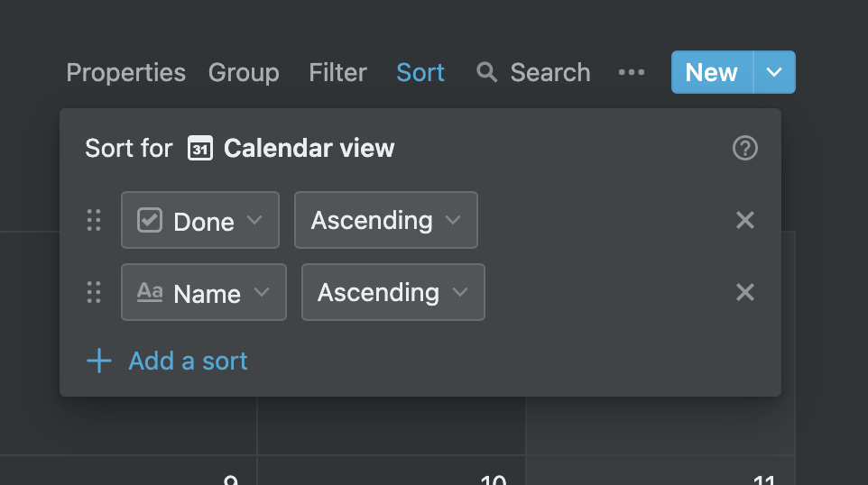Open the Done property dropdown
The image size is (868, 485).
tap(199, 220)
